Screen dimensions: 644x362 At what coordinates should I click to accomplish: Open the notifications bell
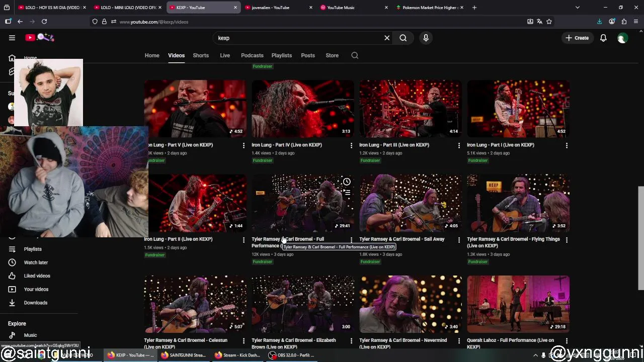[x=603, y=38]
